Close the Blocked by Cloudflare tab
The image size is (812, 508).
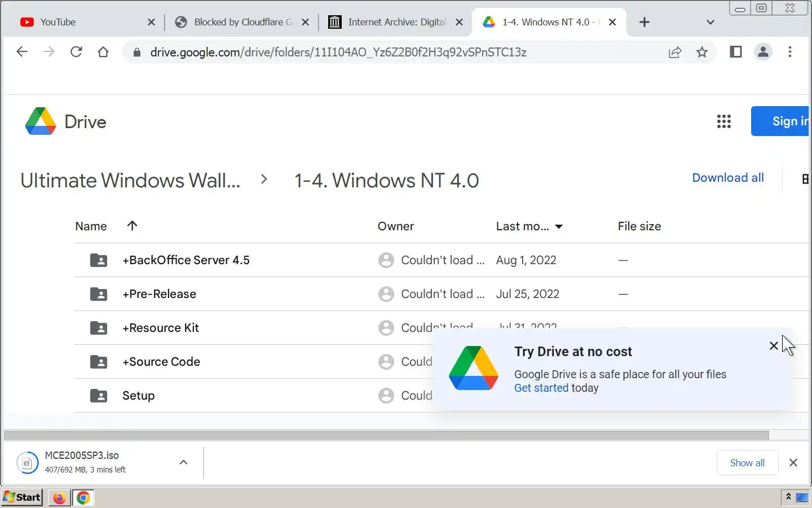(305, 22)
